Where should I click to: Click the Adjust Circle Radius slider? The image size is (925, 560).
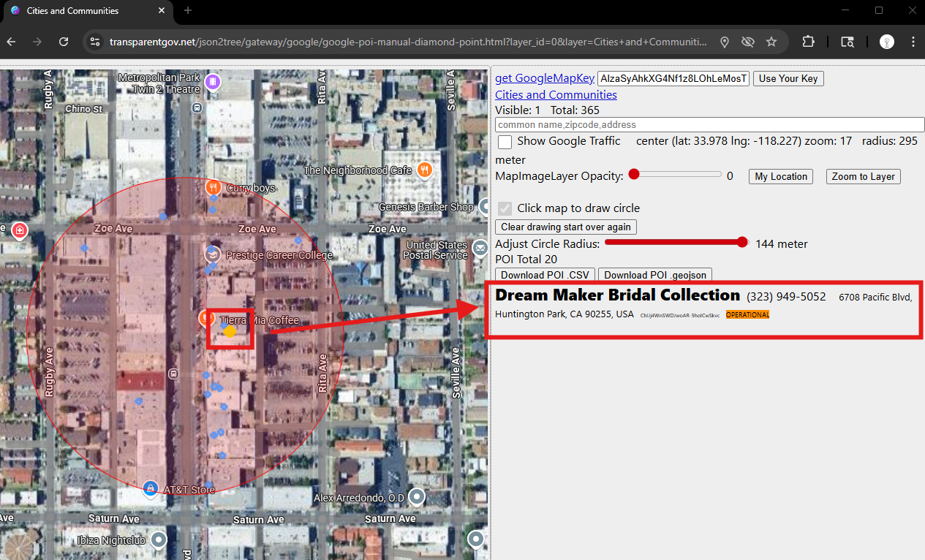click(676, 242)
